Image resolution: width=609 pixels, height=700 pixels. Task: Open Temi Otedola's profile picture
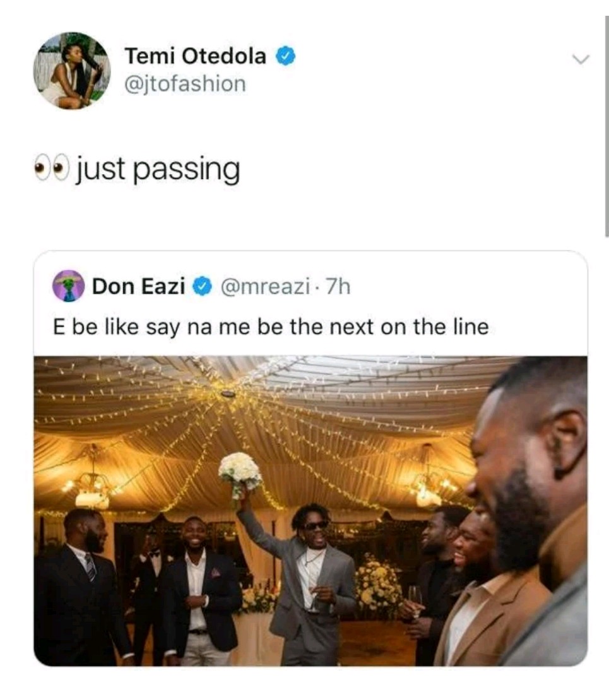coord(71,70)
